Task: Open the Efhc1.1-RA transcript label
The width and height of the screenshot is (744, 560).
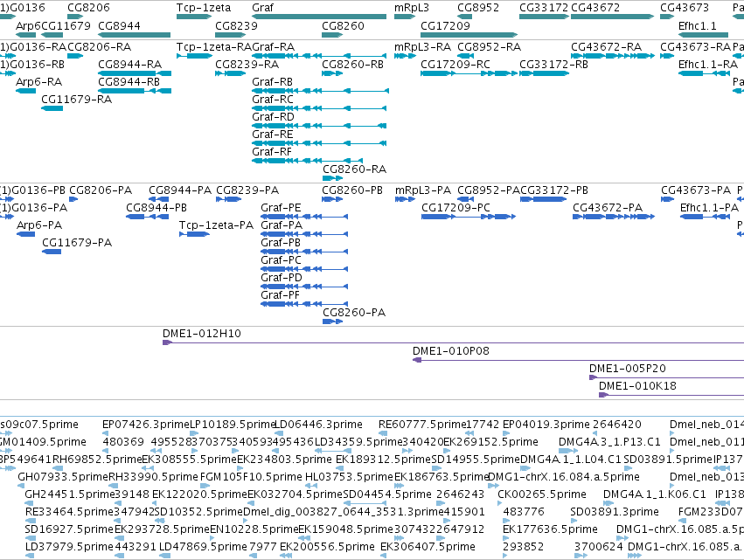Action: (x=708, y=65)
